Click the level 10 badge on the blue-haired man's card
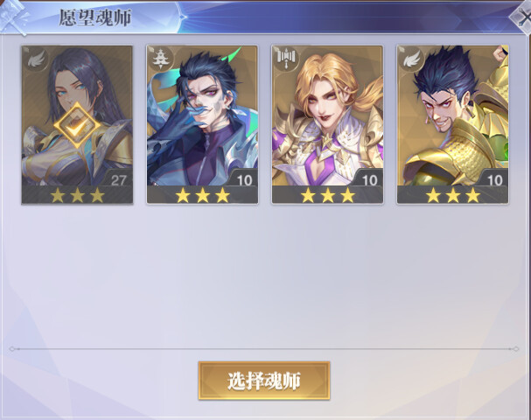The height and width of the screenshot is (420, 531). point(244,179)
